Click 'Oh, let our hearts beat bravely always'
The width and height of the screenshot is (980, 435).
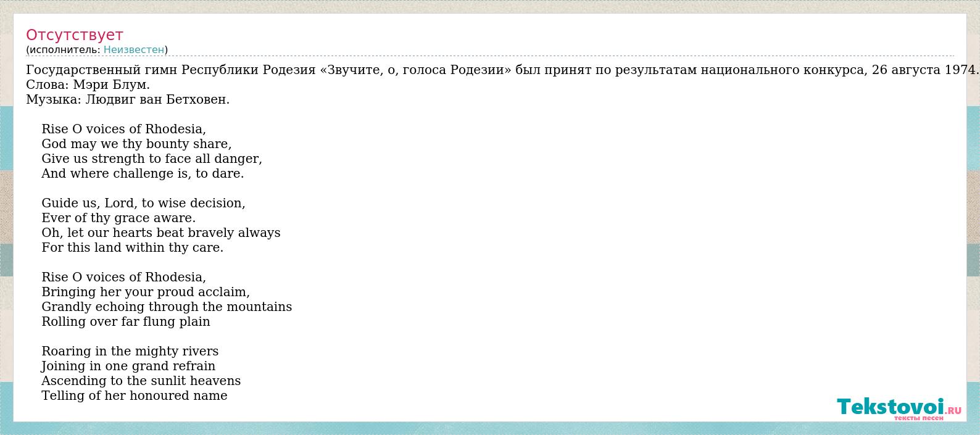point(161,233)
